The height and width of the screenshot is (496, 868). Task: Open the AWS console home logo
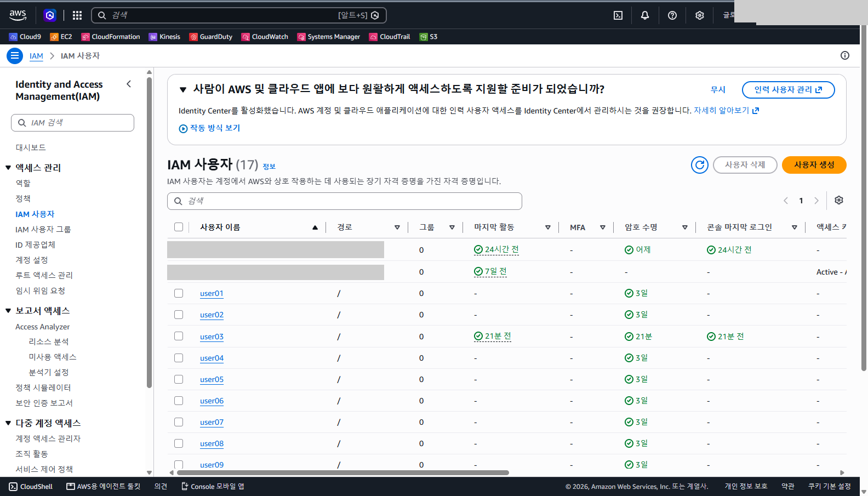tap(18, 15)
